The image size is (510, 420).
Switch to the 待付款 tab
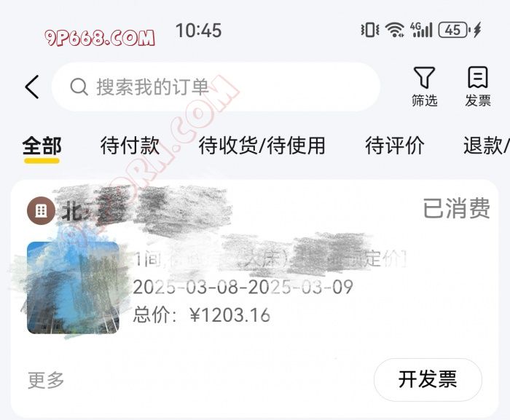click(x=130, y=146)
